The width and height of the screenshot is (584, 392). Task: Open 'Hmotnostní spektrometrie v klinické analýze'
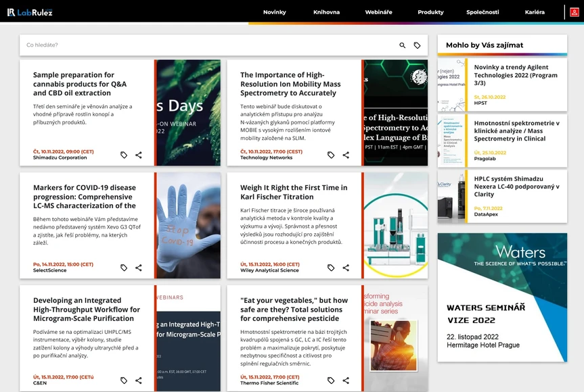pyautogui.click(x=516, y=131)
